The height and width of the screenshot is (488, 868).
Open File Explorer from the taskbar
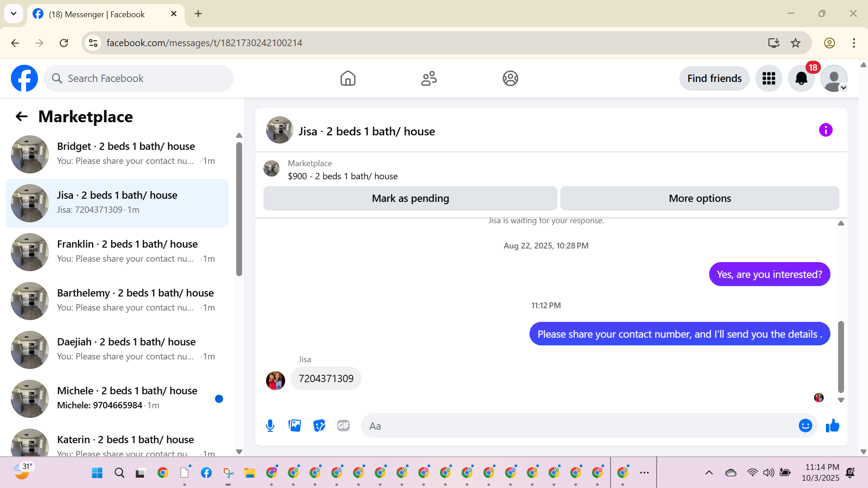249,473
